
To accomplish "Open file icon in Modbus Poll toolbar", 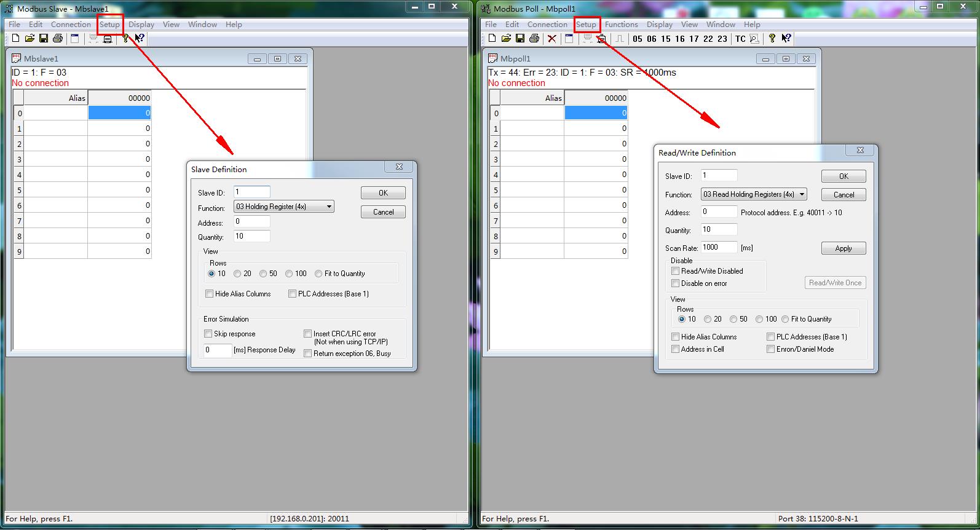I will (506, 39).
